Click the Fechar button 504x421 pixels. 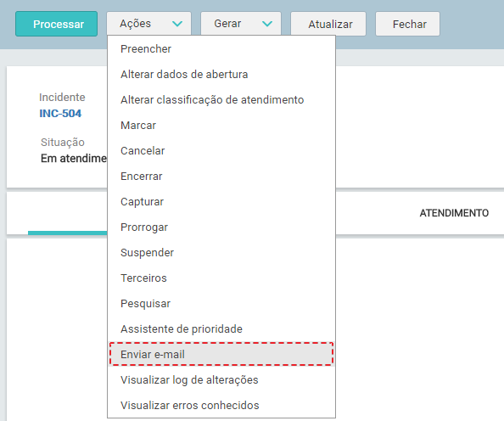pos(407,24)
